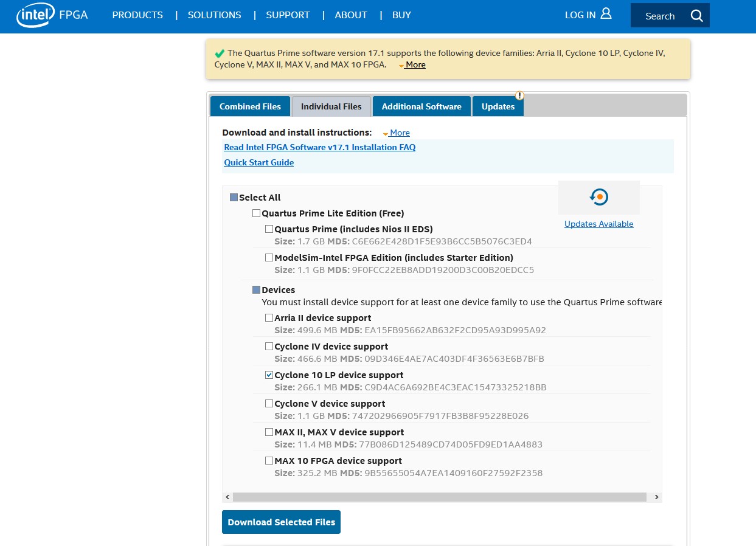Toggle the Devices group checkbox
756x546 pixels.
(256, 290)
